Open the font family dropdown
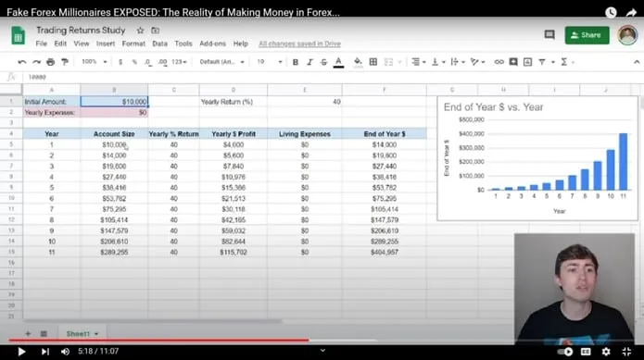The width and height of the screenshot is (644, 360). [221, 62]
